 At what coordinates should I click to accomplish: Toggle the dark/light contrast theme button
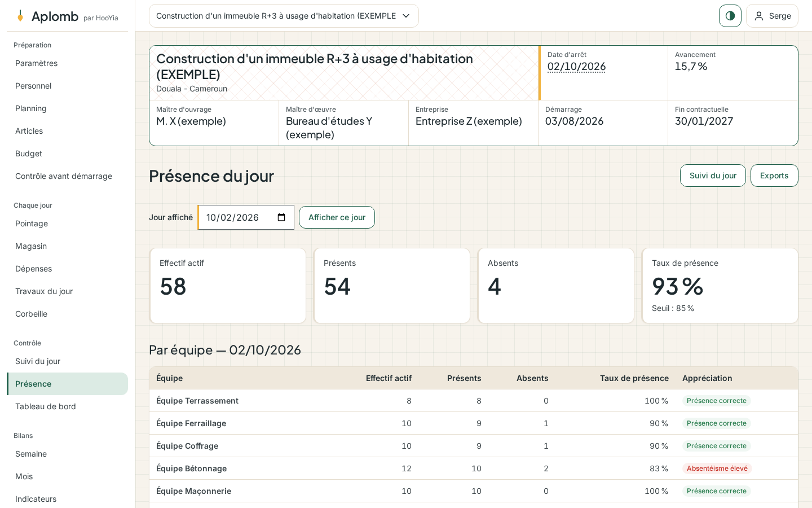click(730, 16)
